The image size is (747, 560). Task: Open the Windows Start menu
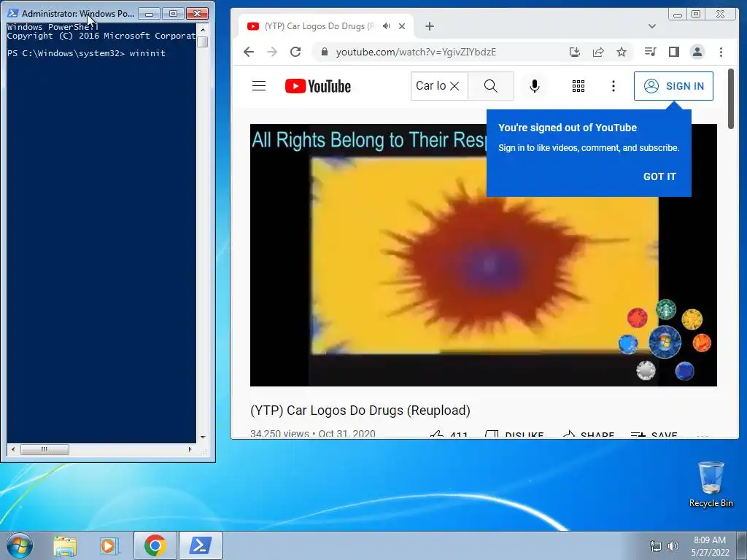(x=19, y=545)
